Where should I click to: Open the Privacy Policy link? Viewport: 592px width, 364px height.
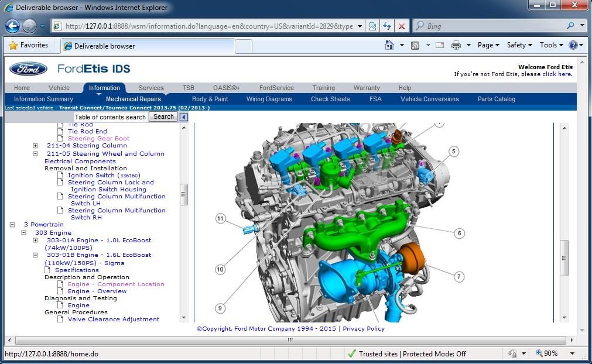tap(364, 328)
